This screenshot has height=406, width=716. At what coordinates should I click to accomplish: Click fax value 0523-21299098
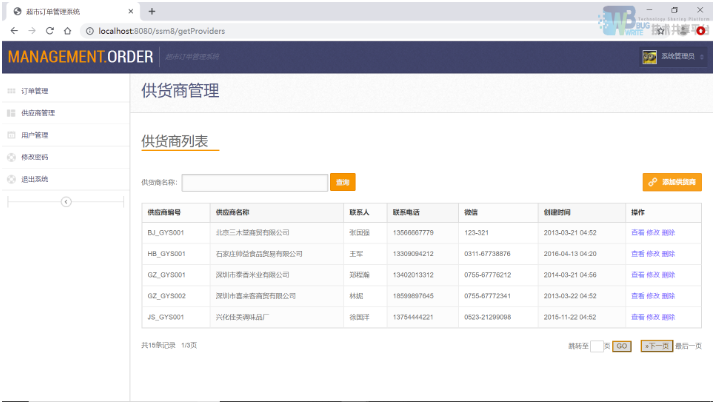(488, 317)
